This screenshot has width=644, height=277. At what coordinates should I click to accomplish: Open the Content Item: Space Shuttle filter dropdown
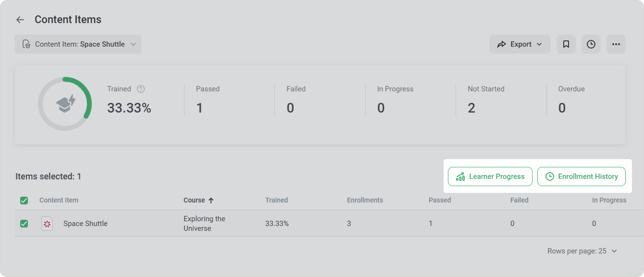pos(78,44)
